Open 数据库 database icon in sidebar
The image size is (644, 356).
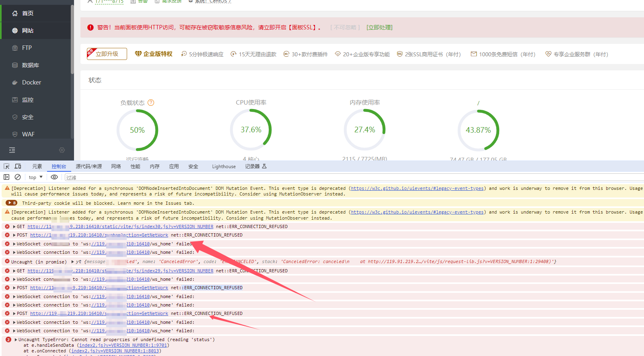(x=15, y=65)
